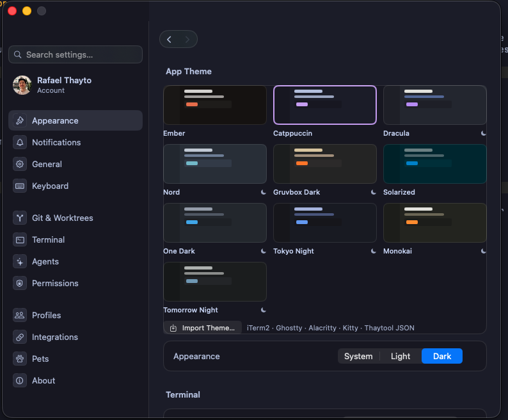Click the moon icon beside Tokyo Night
508x420 pixels.
(373, 251)
